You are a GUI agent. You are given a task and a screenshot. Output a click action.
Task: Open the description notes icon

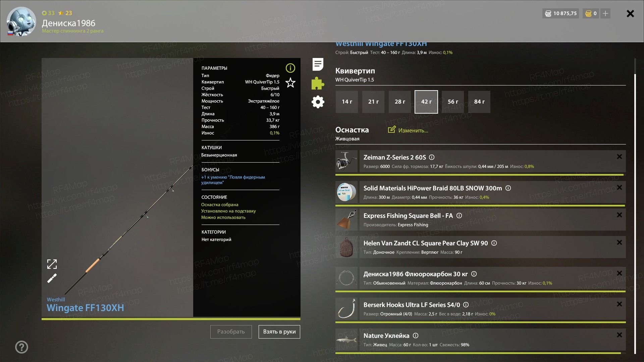pyautogui.click(x=318, y=64)
